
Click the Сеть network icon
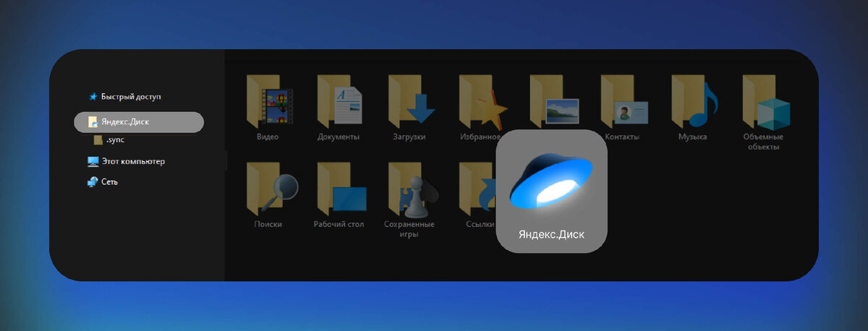(93, 182)
